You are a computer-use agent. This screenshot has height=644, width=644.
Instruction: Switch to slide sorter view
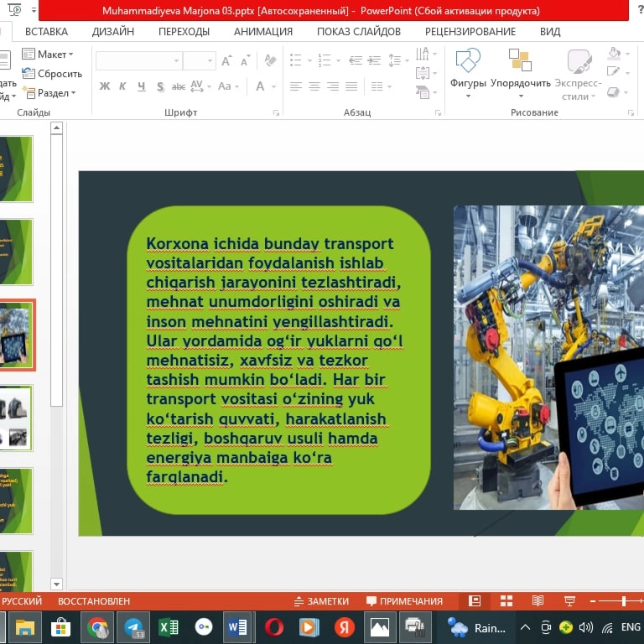click(x=506, y=601)
